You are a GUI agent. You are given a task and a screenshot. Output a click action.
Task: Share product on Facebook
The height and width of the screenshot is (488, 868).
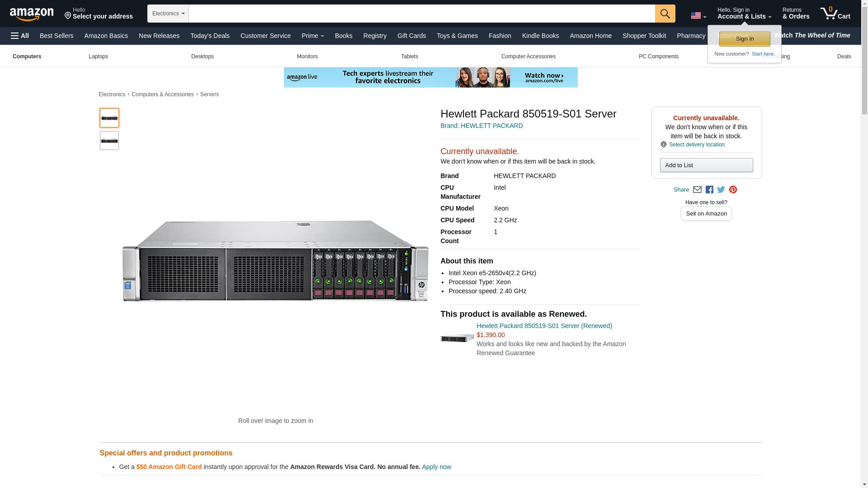tap(709, 190)
